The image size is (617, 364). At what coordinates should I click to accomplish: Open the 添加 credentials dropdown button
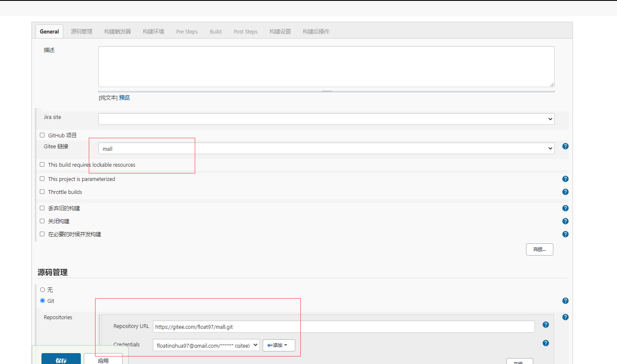pos(279,345)
